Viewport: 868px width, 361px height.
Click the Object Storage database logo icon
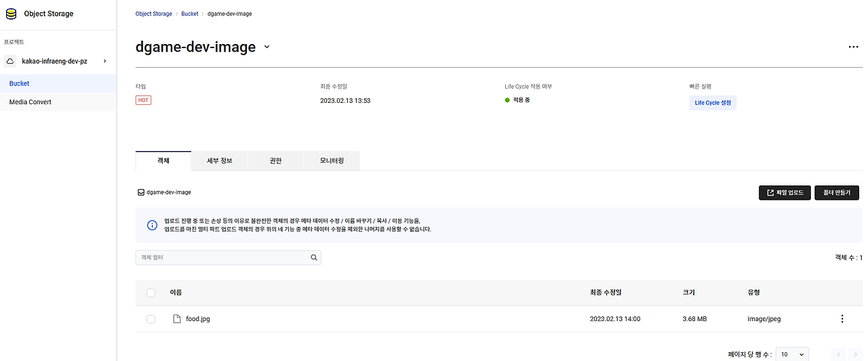point(11,14)
